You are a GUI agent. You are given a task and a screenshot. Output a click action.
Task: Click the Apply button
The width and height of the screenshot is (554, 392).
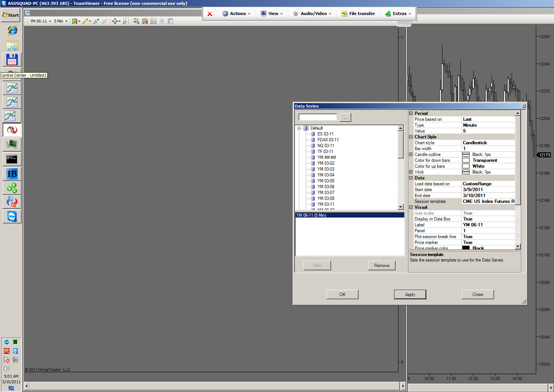(x=410, y=295)
